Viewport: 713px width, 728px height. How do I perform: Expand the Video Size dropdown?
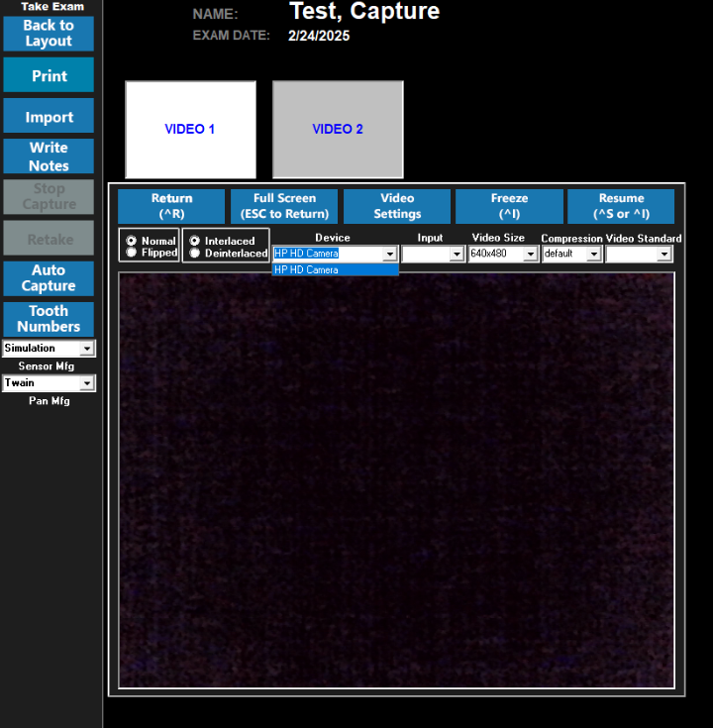click(x=531, y=255)
